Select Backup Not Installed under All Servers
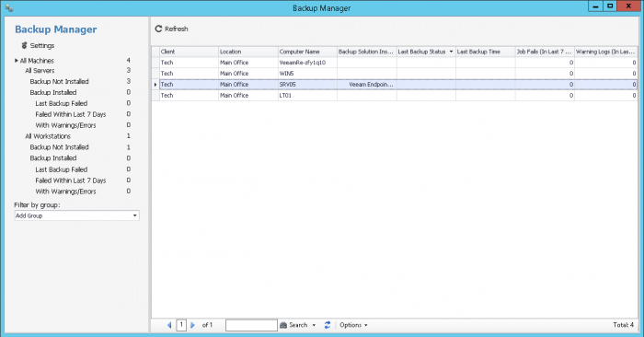The height and width of the screenshot is (337, 644). [x=59, y=81]
